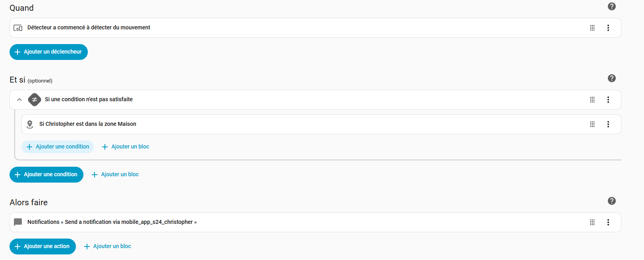The image size is (644, 260).
Task: Collapse the 'Si une condition n'est pas satisfaite' block
Action: (19, 100)
